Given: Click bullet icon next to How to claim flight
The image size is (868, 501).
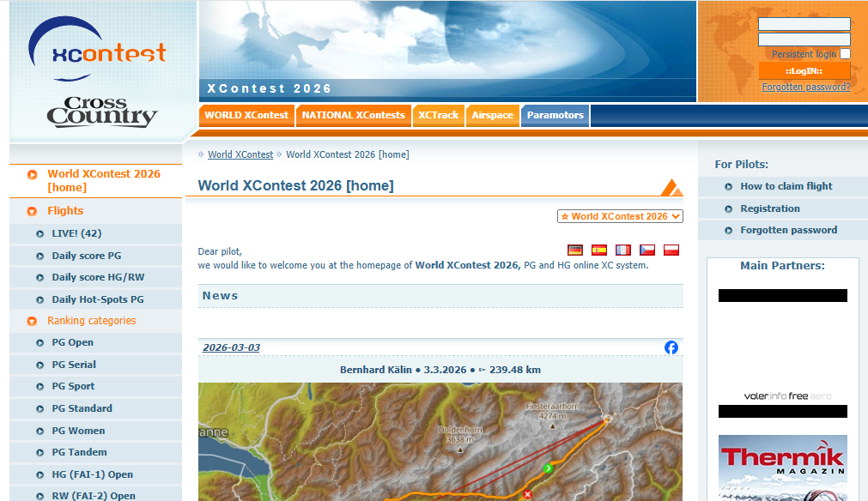Looking at the screenshot, I should pos(729,187).
